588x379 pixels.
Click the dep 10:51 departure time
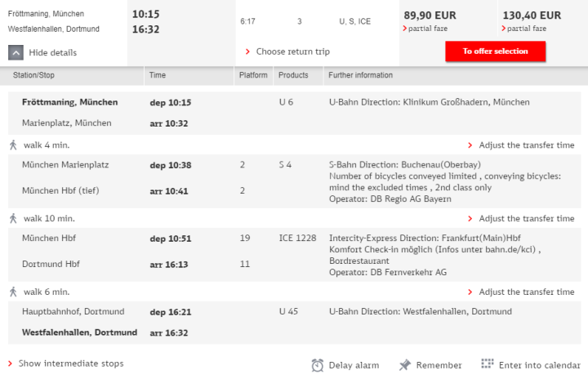tap(171, 239)
